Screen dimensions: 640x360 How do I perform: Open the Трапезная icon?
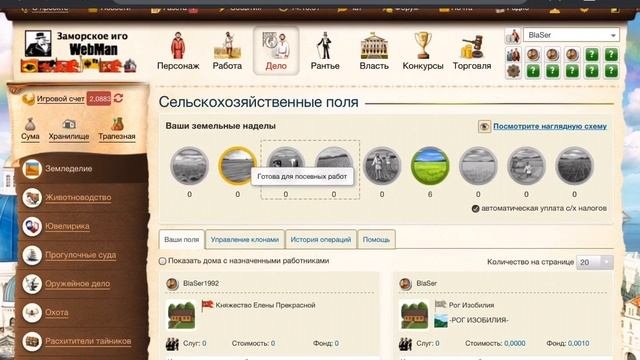pyautogui.click(x=117, y=124)
